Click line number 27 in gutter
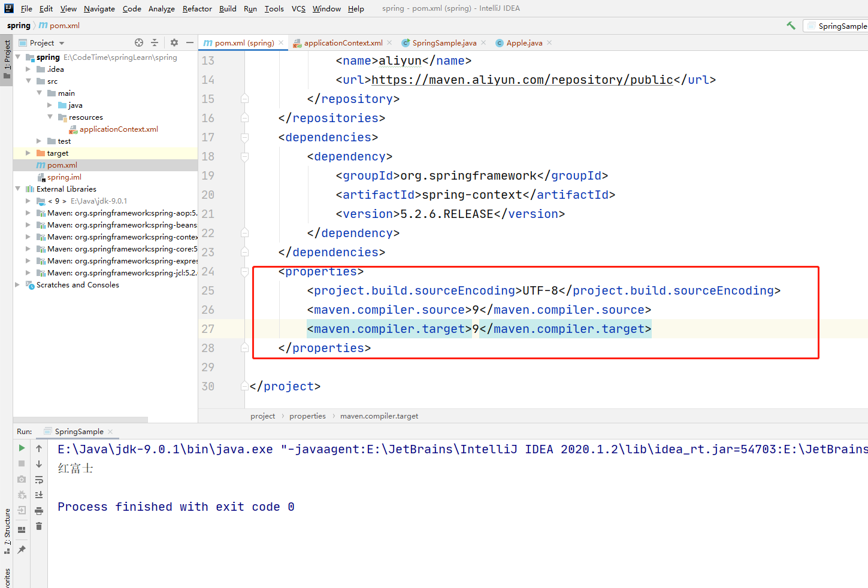Viewport: 868px width, 588px height. tap(208, 329)
